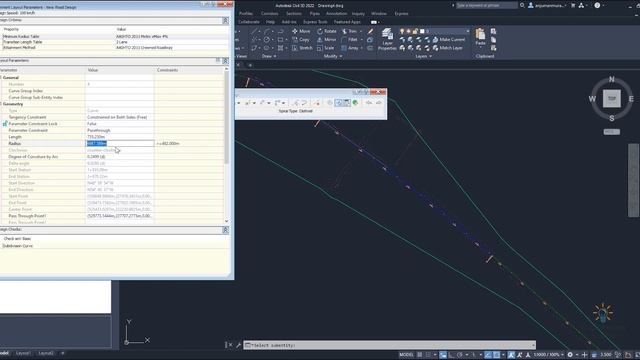Collapse the Design Criteria section

(x=225, y=20)
